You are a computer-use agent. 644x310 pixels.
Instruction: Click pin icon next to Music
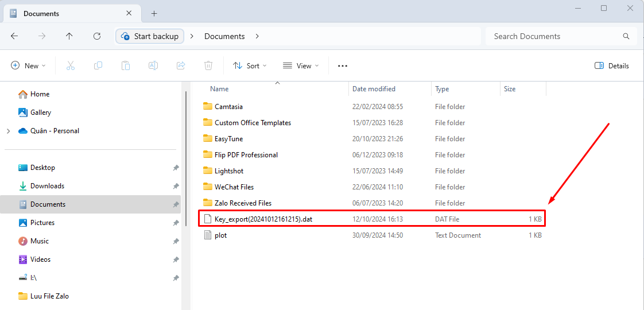(176, 241)
